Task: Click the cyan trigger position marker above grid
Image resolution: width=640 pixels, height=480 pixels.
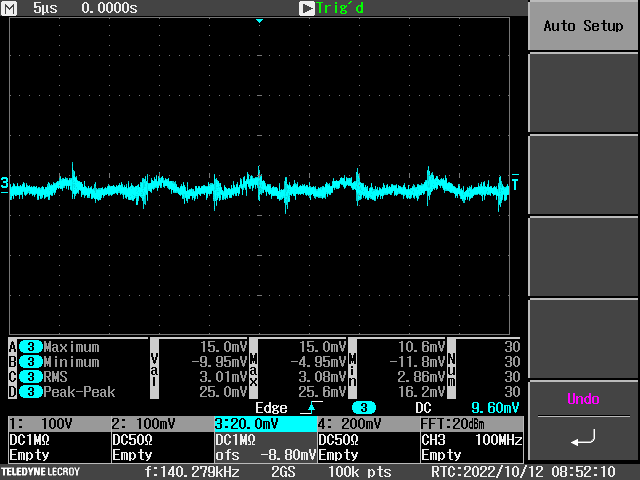Action: click(259, 21)
